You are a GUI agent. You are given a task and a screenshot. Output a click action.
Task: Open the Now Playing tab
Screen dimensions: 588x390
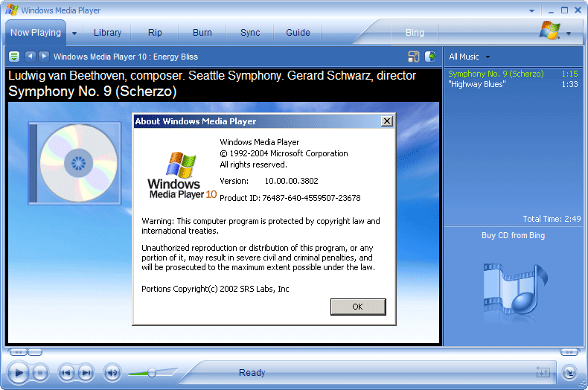click(36, 33)
